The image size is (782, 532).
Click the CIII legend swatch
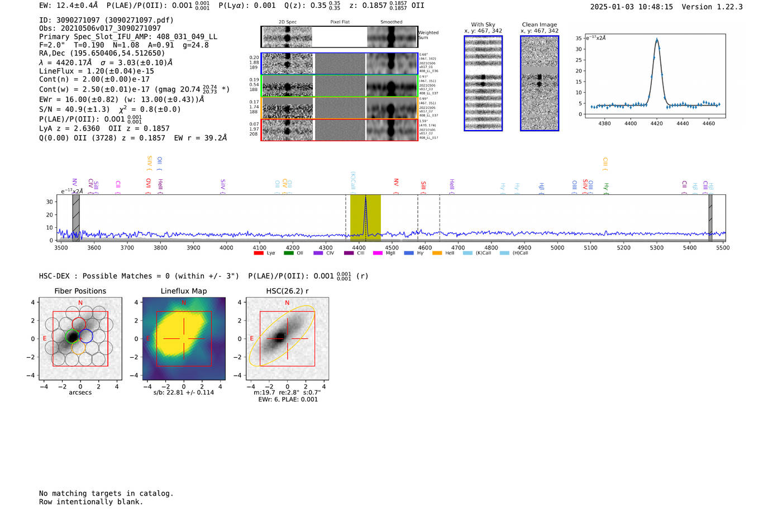click(x=349, y=253)
